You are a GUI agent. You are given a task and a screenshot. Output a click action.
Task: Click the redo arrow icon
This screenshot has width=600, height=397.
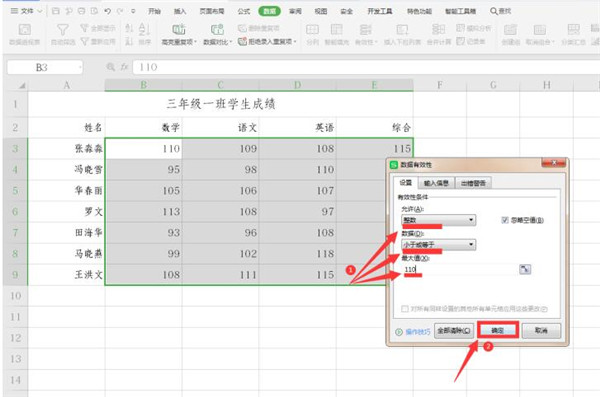[x=120, y=11]
